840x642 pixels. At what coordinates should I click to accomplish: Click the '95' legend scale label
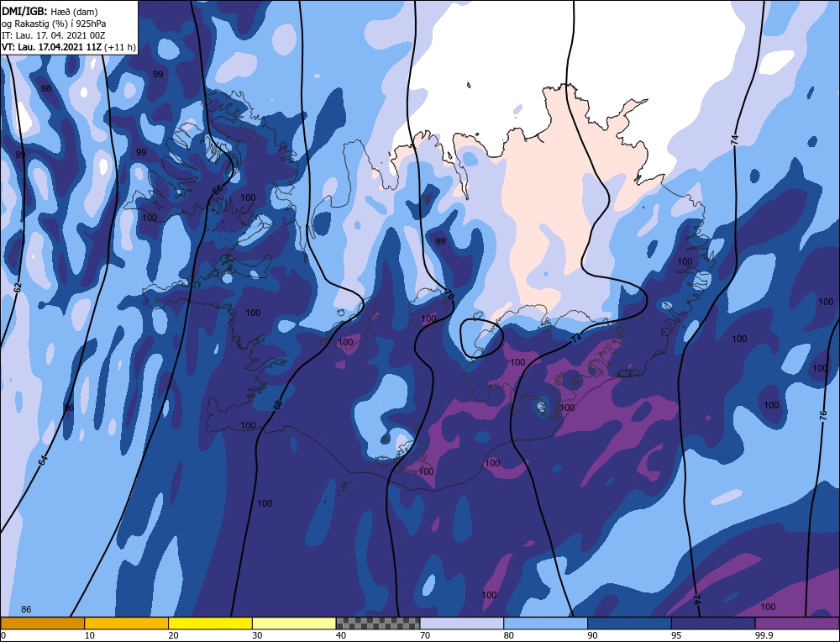click(676, 635)
